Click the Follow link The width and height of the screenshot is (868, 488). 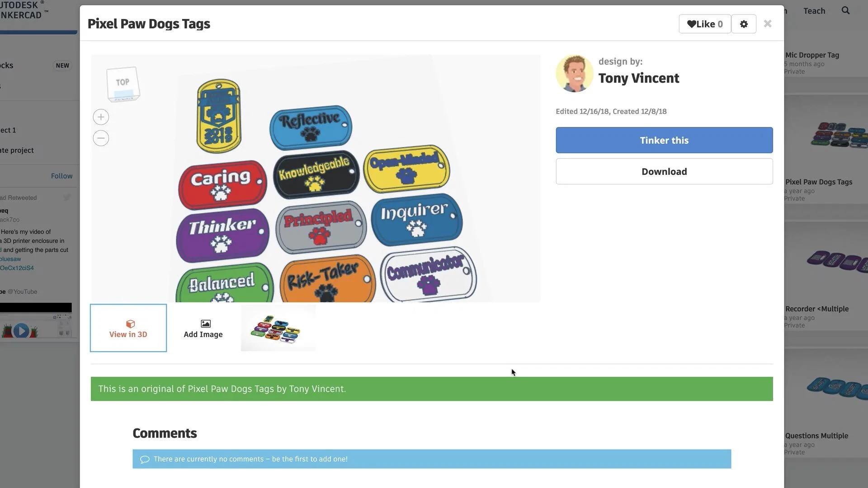(61, 176)
